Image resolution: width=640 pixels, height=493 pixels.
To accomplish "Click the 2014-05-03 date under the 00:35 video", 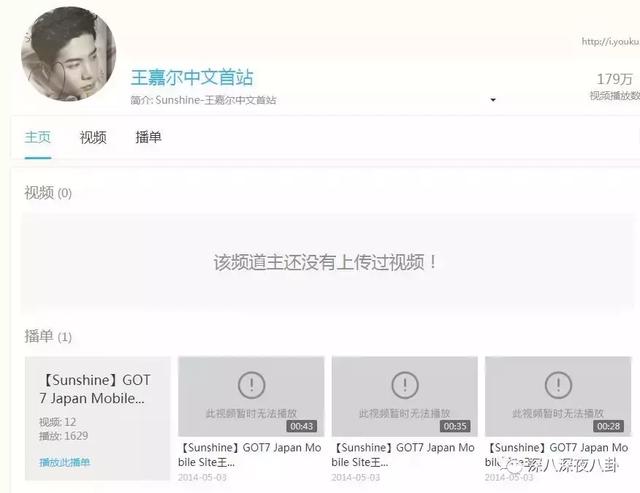I will [356, 477].
